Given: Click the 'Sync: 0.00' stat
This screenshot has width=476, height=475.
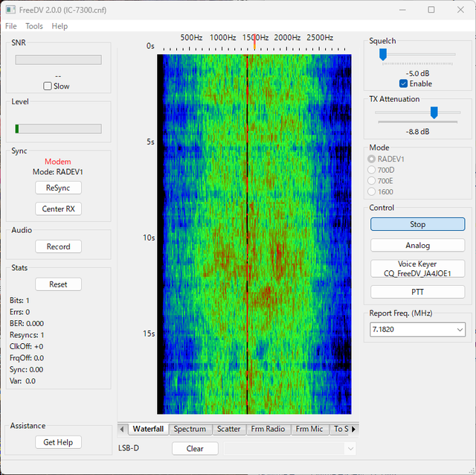Looking at the screenshot, I should coord(27,369).
